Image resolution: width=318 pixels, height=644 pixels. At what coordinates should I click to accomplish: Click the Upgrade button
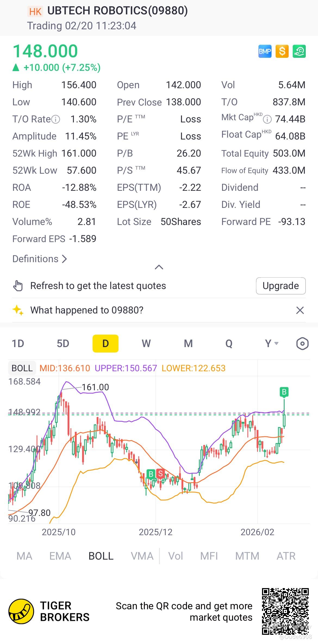tap(281, 286)
